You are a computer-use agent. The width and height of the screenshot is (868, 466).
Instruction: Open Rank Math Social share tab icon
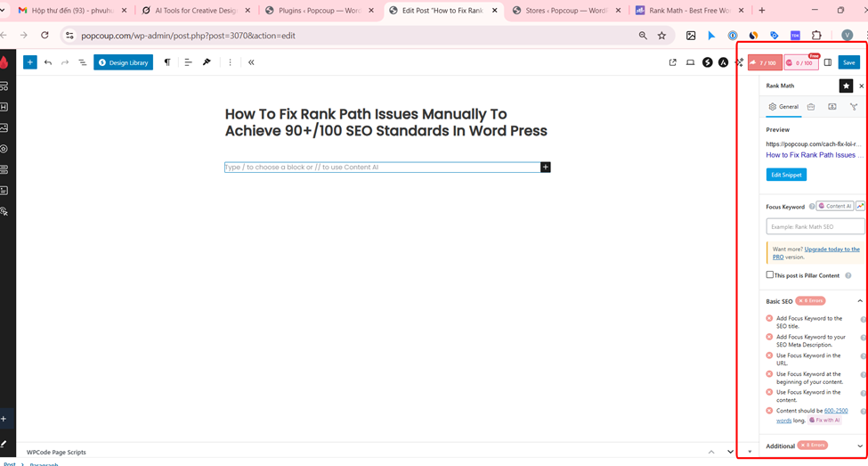854,107
